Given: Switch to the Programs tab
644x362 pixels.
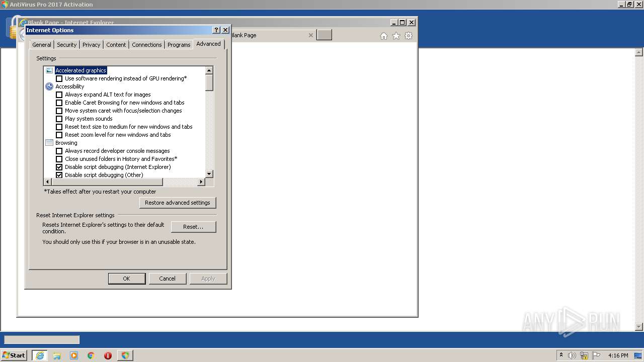Looking at the screenshot, I should click(179, 45).
